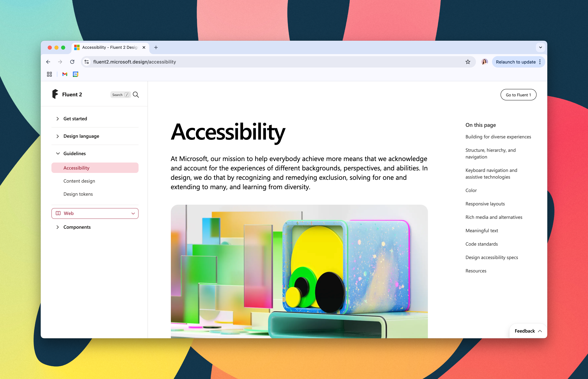The width and height of the screenshot is (588, 379).
Task: Click the bookmarks apps grid icon
Action: 49,74
